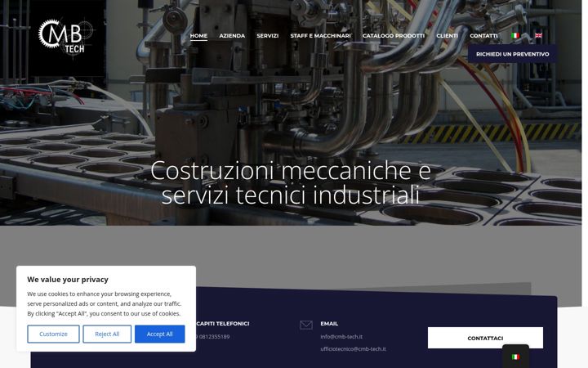Click the phone number 0812355189
This screenshot has width=588, height=368.
(213, 336)
